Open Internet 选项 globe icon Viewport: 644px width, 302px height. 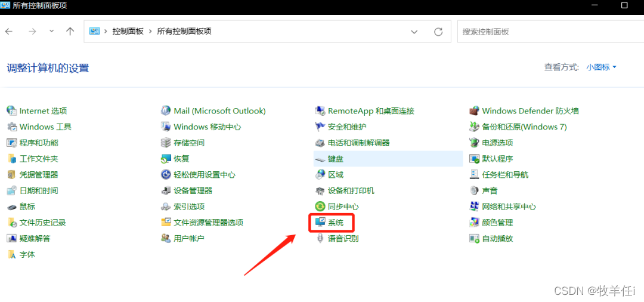coord(12,111)
